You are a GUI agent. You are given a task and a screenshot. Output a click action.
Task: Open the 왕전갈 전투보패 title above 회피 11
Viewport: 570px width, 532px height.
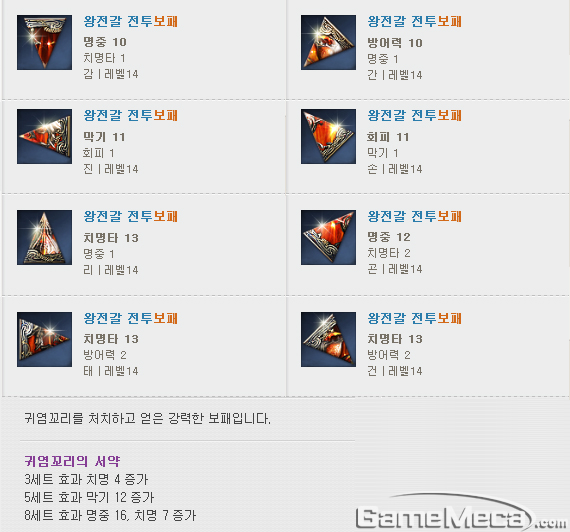[415, 116]
